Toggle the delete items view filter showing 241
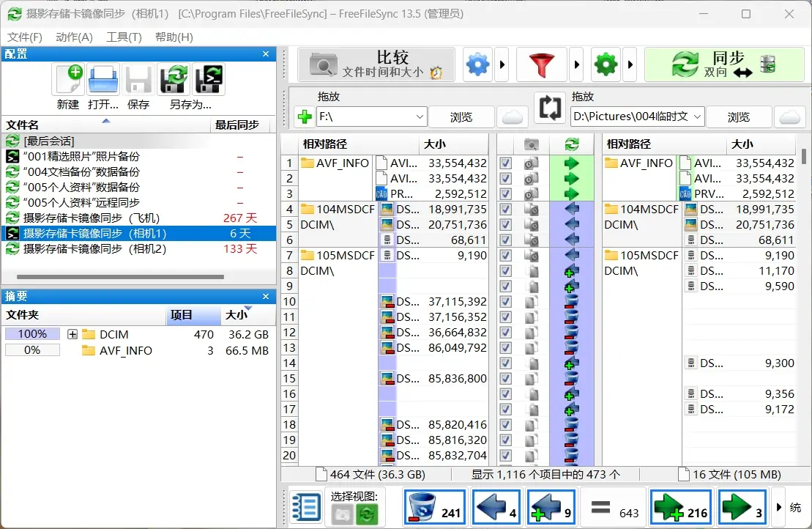812x529 pixels. coord(434,506)
